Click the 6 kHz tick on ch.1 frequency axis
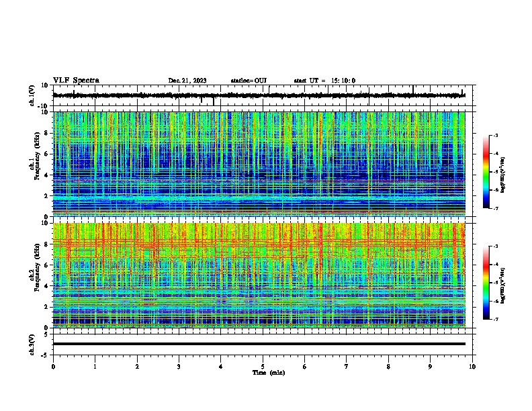Viewport: 532px width, 411px height. tap(46, 154)
